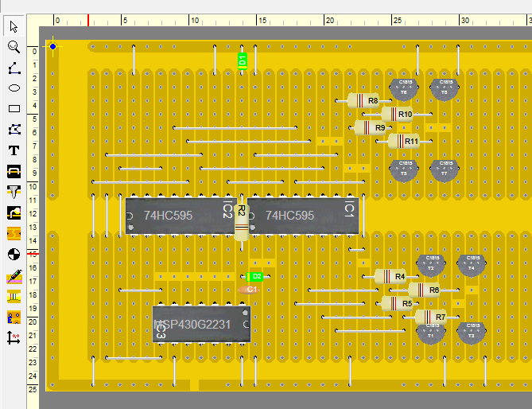
Task: Select resistor R4
Action: point(390,277)
